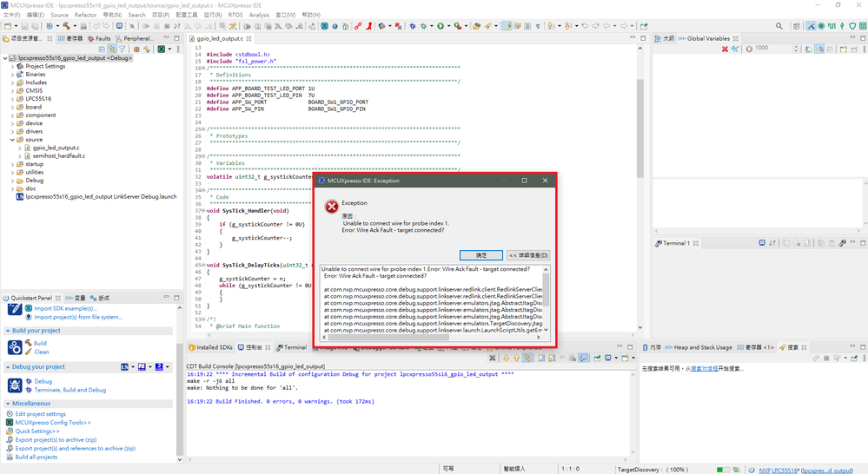The image size is (868, 474).
Task: Expand the drivers folder in project tree
Action: (x=13, y=132)
